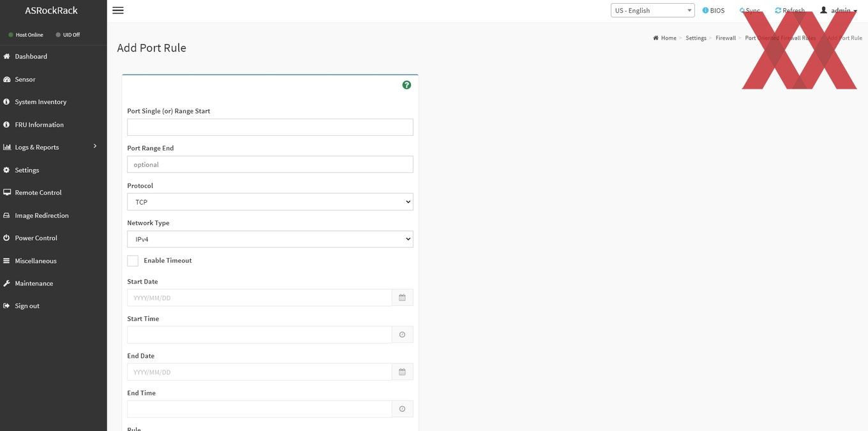
Task: Open the Protocol TCP dropdown
Action: click(270, 202)
